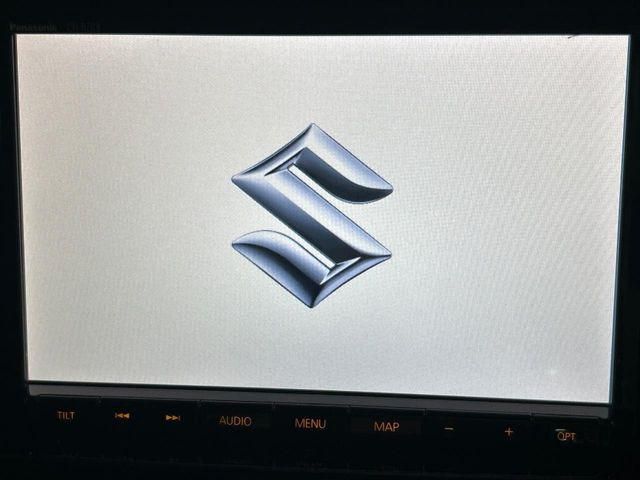Skip to previous track
The image size is (640, 480).
[122, 416]
